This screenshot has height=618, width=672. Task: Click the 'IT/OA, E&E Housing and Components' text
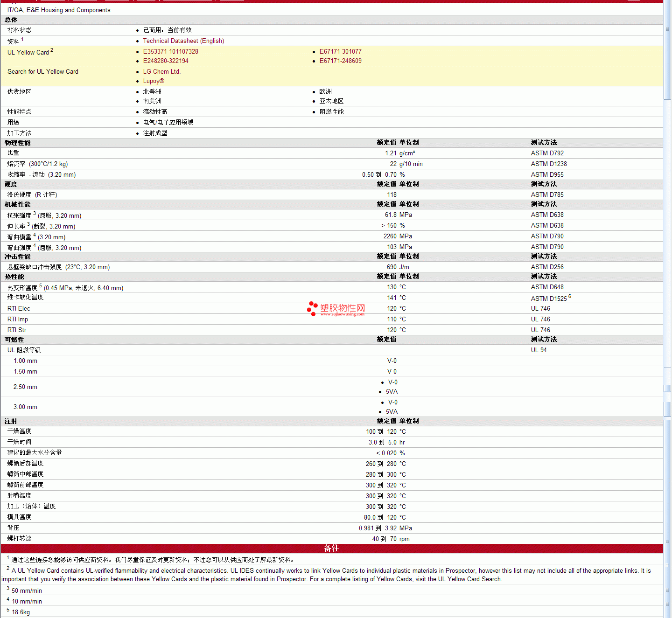tap(59, 10)
